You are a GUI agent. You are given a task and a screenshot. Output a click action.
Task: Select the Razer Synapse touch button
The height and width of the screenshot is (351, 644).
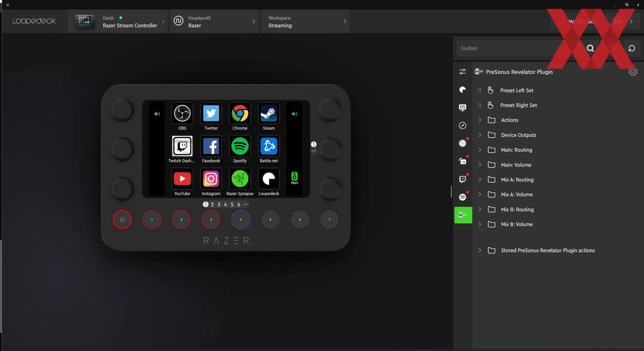(240, 179)
